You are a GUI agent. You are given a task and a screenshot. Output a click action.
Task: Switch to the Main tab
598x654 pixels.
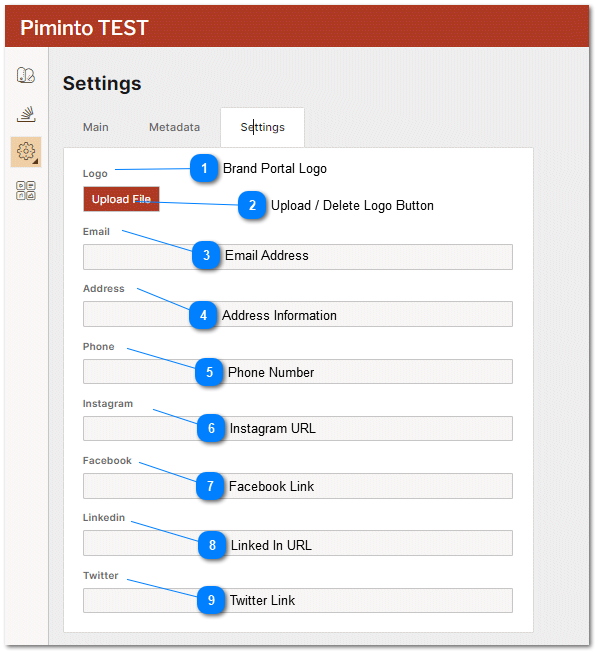pos(95,127)
